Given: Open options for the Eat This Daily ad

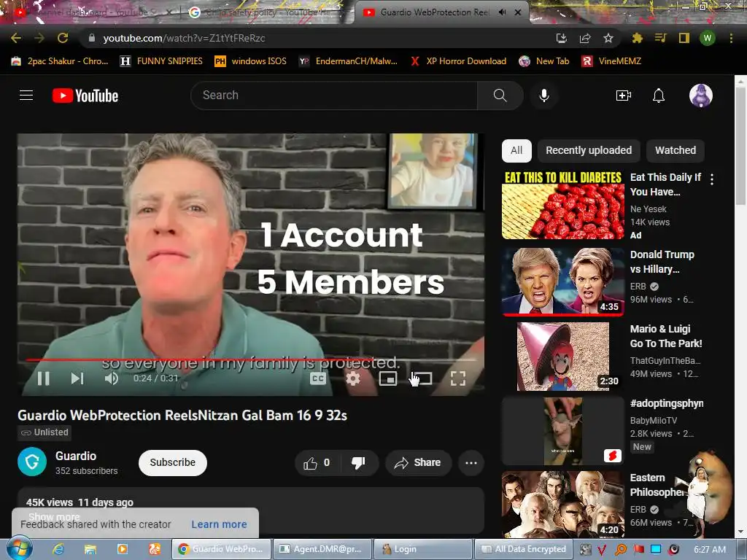Looking at the screenshot, I should click(712, 179).
